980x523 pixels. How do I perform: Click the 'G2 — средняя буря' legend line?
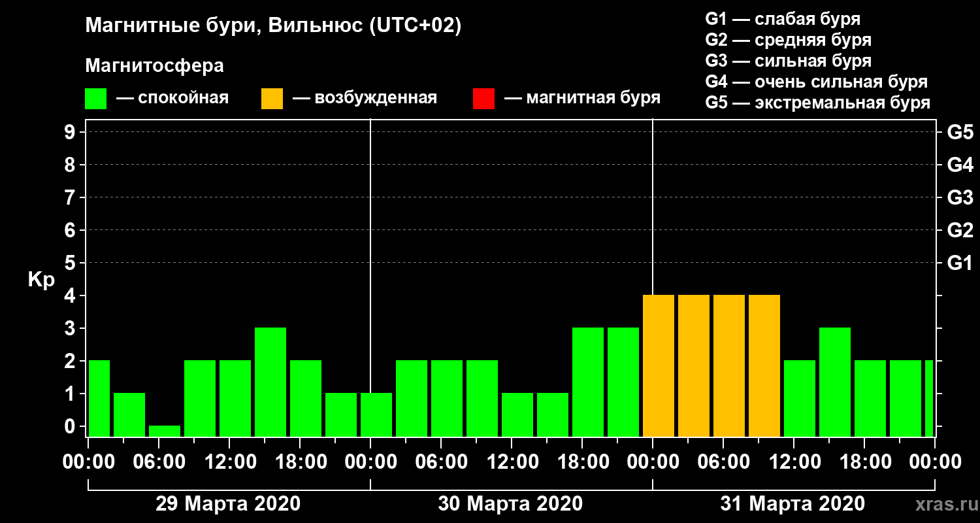coord(789,40)
